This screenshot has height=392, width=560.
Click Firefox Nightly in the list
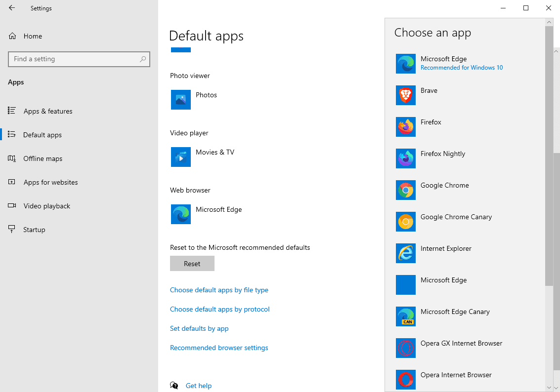point(442,154)
